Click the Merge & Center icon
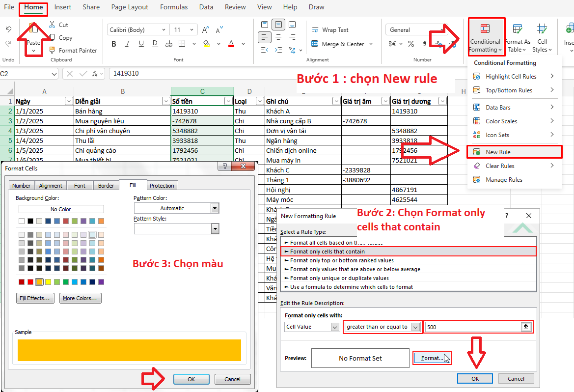This screenshot has height=392, width=574. click(314, 44)
